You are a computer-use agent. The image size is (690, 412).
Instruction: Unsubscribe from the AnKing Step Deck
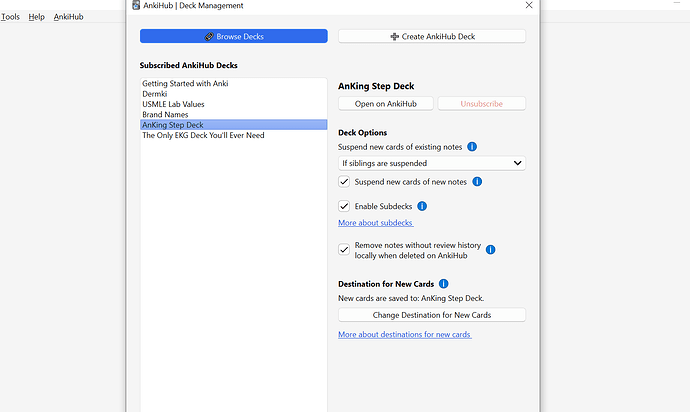479,103
